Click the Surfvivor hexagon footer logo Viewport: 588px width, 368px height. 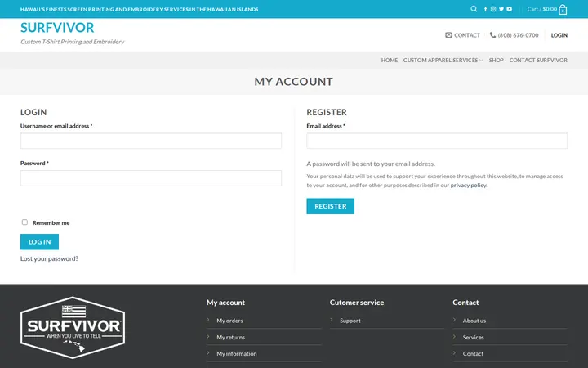tap(73, 327)
